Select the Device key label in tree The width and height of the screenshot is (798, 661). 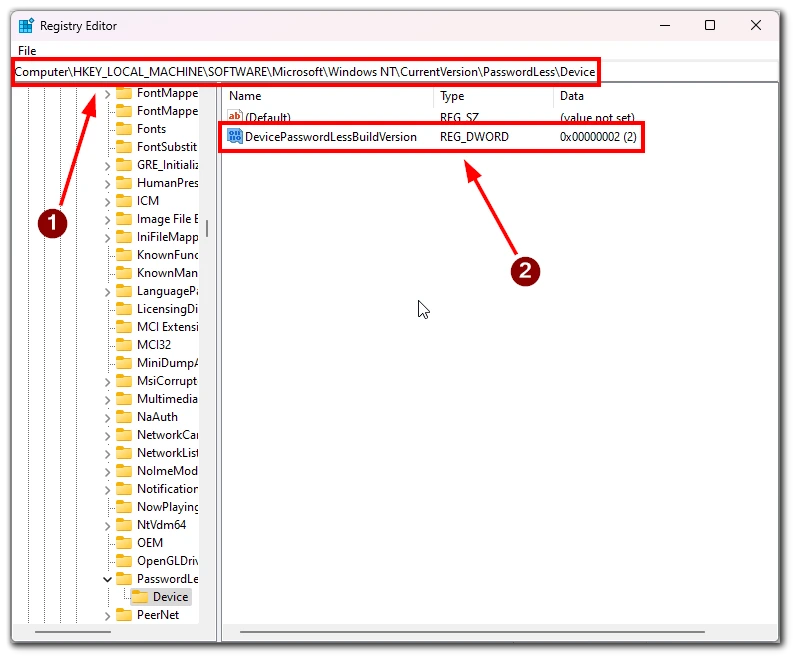tap(170, 597)
